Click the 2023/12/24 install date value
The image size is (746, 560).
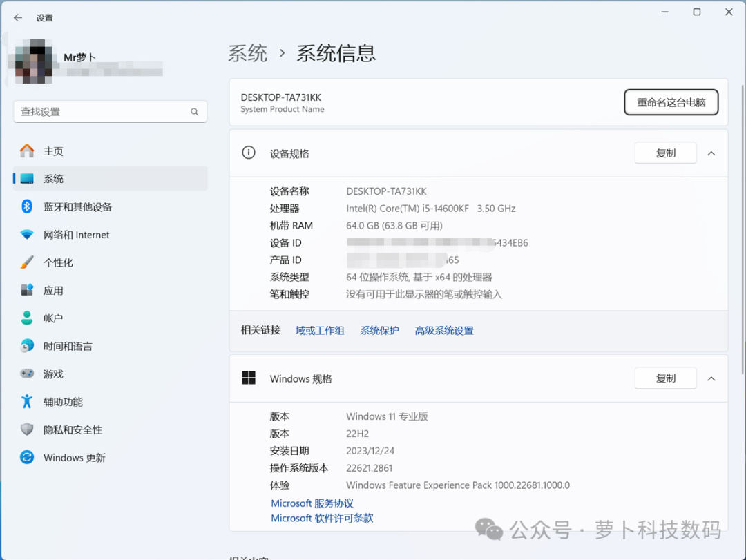(370, 451)
